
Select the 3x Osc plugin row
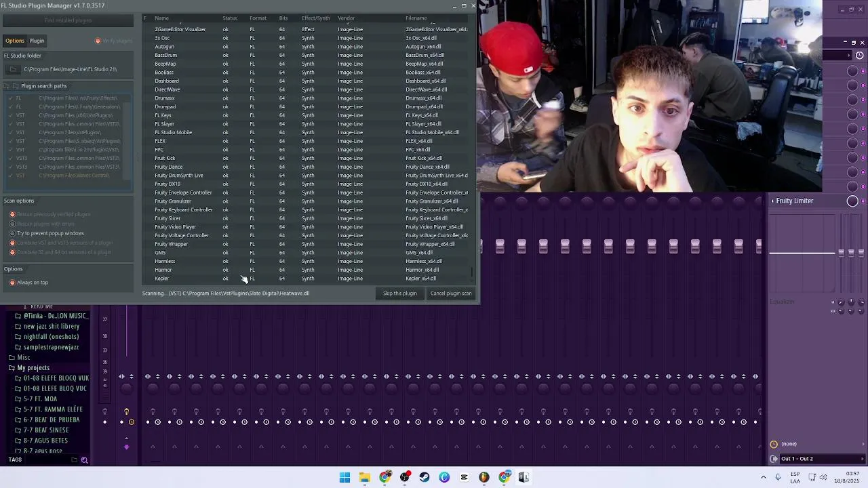pos(307,38)
